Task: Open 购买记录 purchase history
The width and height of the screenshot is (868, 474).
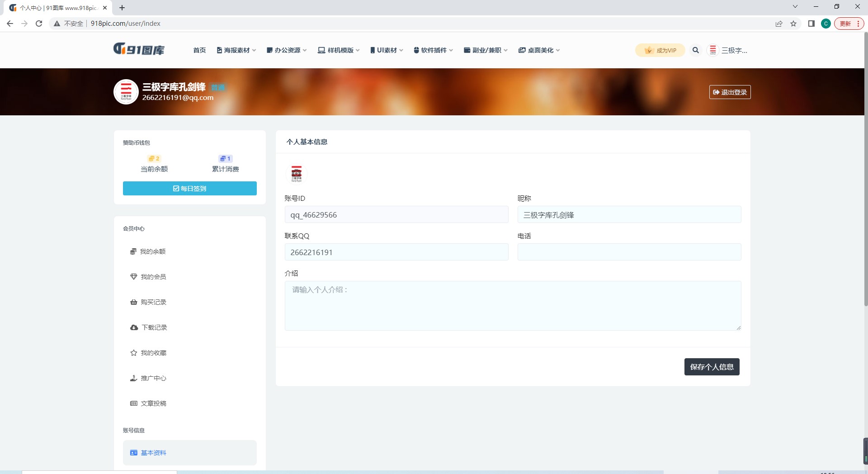Action: [153, 302]
